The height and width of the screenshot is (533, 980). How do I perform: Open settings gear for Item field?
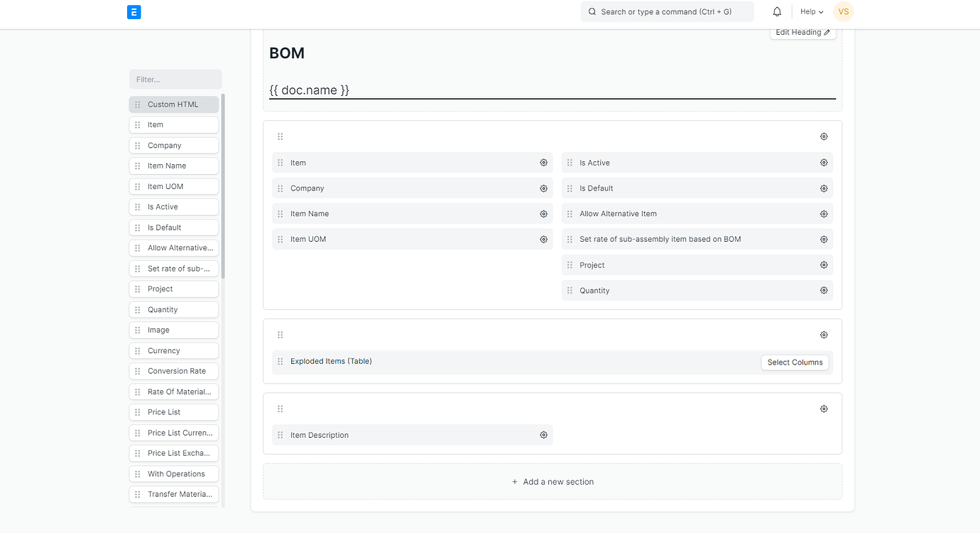coord(543,163)
